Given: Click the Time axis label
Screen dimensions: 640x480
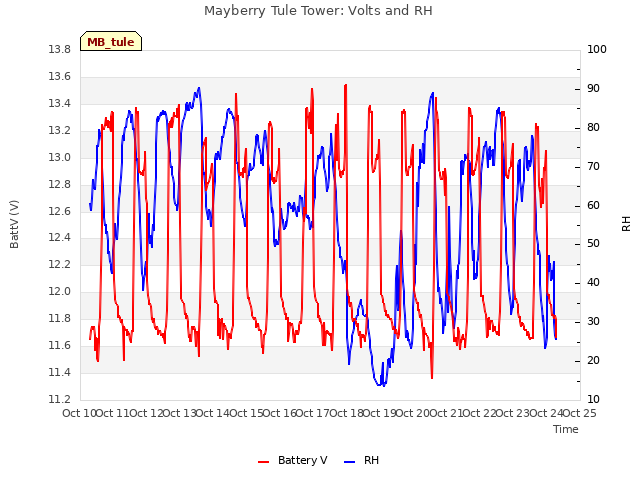Looking at the screenshot, I should click(x=566, y=429).
